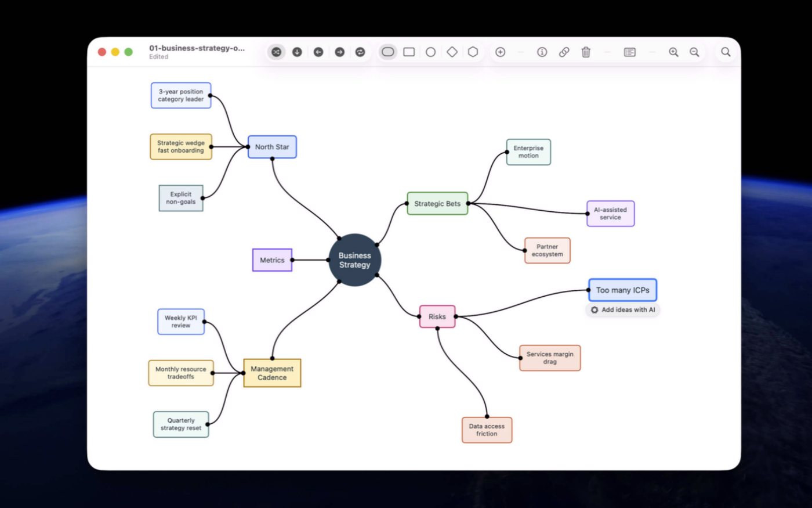Select the Management Cadence node
812x508 pixels.
coord(272,373)
